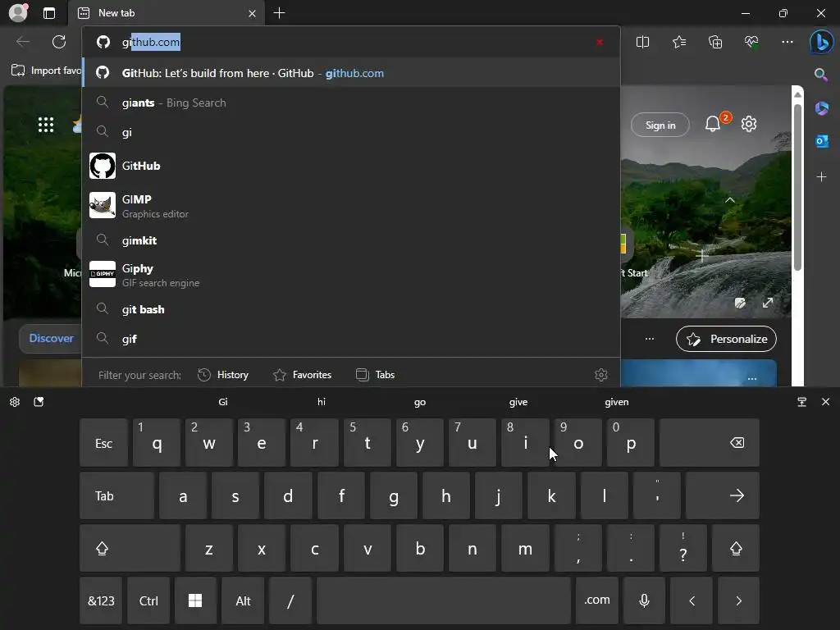Tap the keyboard Enter arrow key
This screenshot has width=840, height=630.
[722, 495]
